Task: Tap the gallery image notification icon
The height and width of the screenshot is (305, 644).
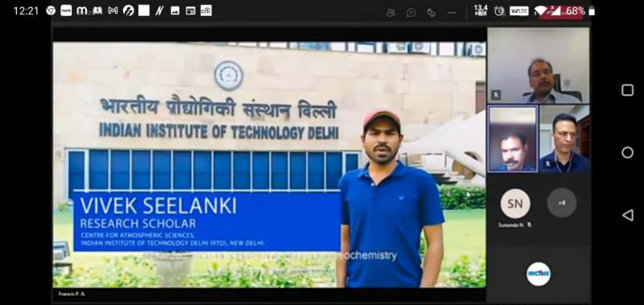Action: tap(175, 11)
